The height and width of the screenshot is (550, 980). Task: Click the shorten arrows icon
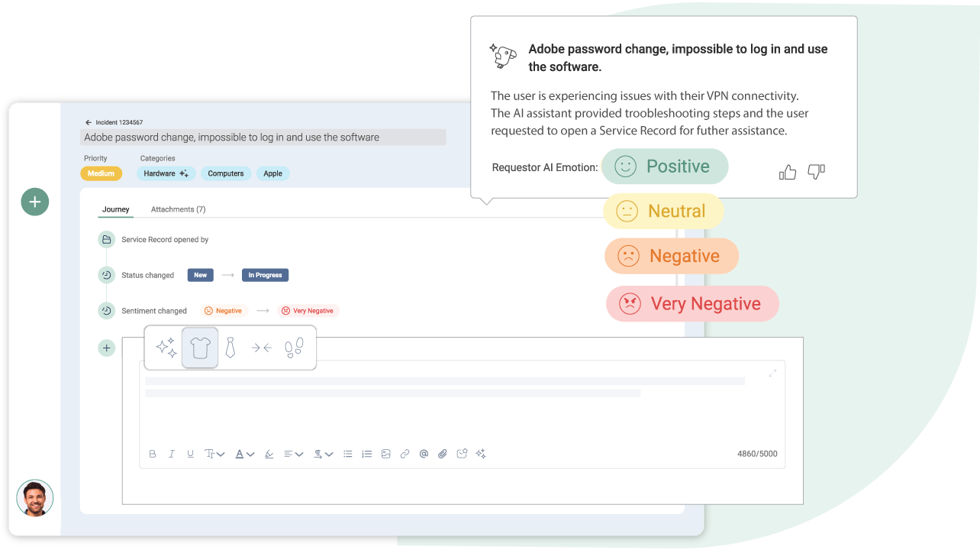[262, 348]
